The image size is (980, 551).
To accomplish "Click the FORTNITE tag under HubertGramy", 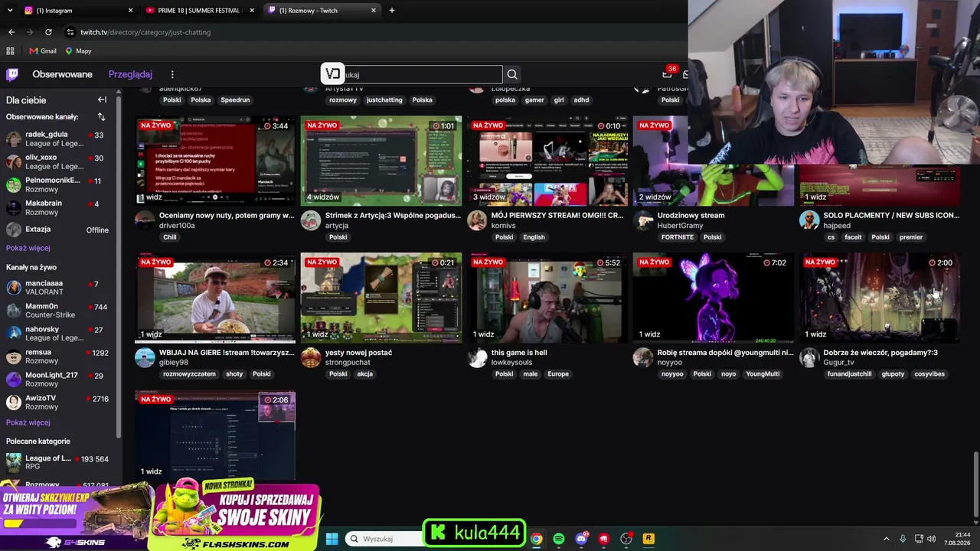I will [677, 237].
